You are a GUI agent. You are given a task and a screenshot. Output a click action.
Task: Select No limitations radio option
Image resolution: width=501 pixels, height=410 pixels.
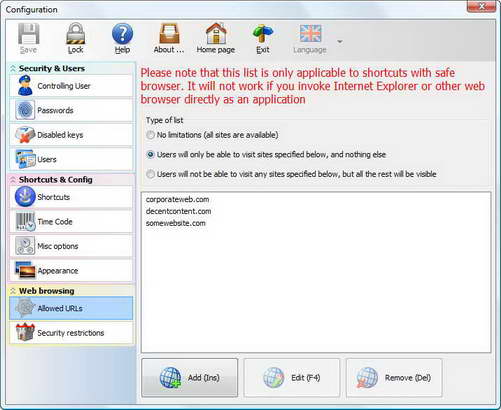click(x=151, y=135)
